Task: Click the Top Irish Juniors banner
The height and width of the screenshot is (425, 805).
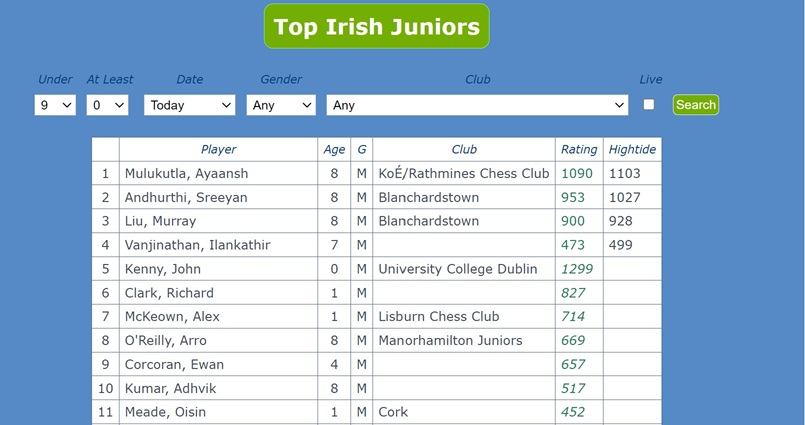Action: pyautogui.click(x=376, y=27)
